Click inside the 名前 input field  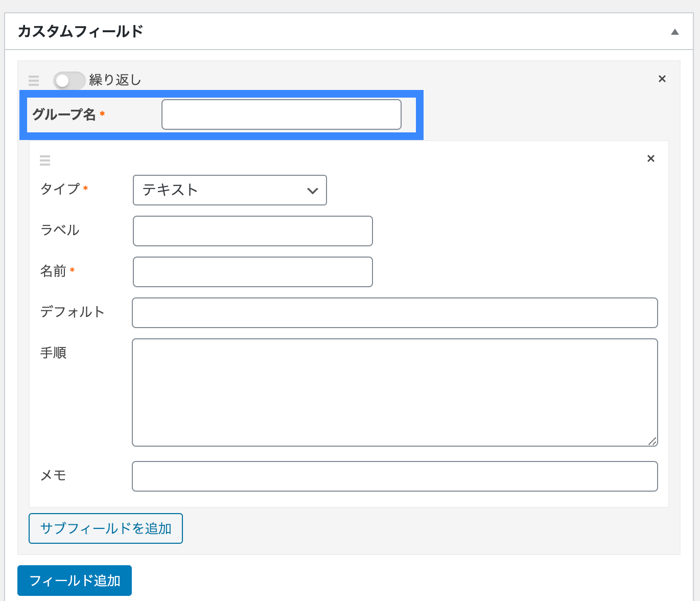click(252, 272)
